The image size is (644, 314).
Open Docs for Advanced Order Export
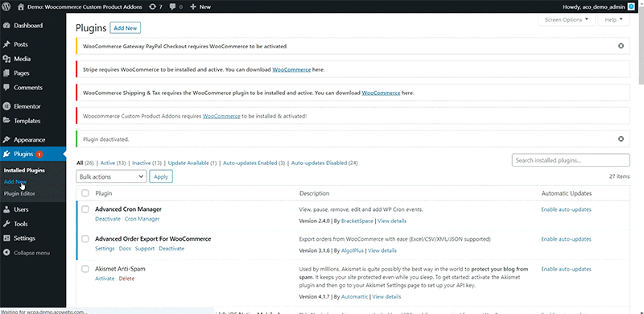click(125, 249)
